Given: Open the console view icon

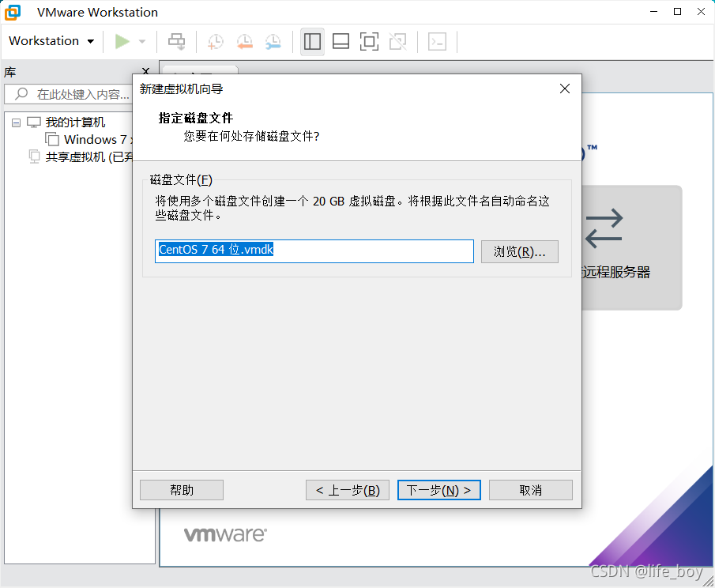Looking at the screenshot, I should (437, 42).
